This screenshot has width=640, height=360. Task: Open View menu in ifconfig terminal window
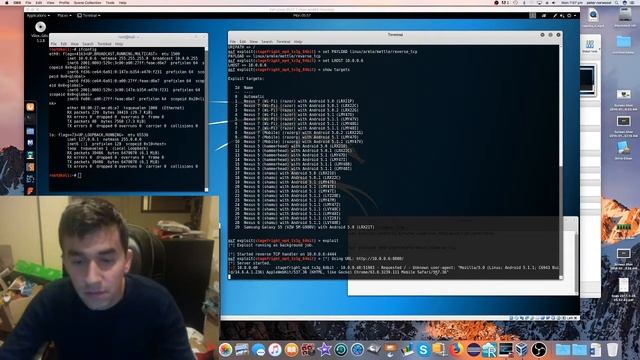(x=75, y=44)
